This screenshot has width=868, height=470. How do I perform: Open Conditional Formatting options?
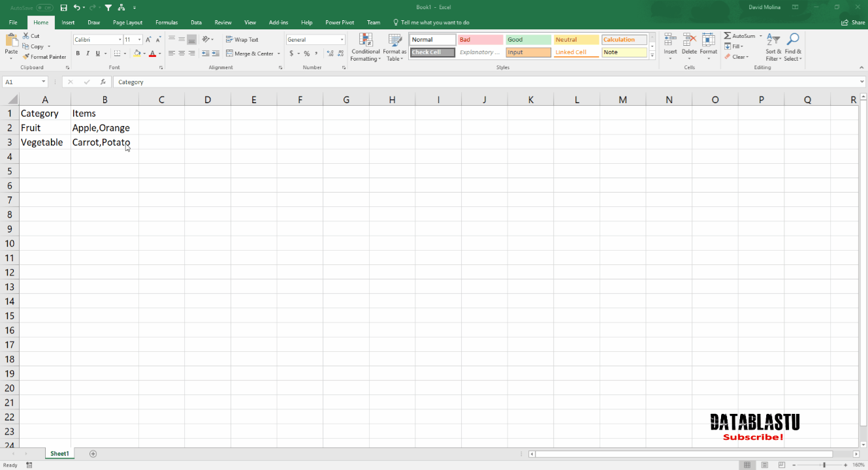[x=365, y=47]
